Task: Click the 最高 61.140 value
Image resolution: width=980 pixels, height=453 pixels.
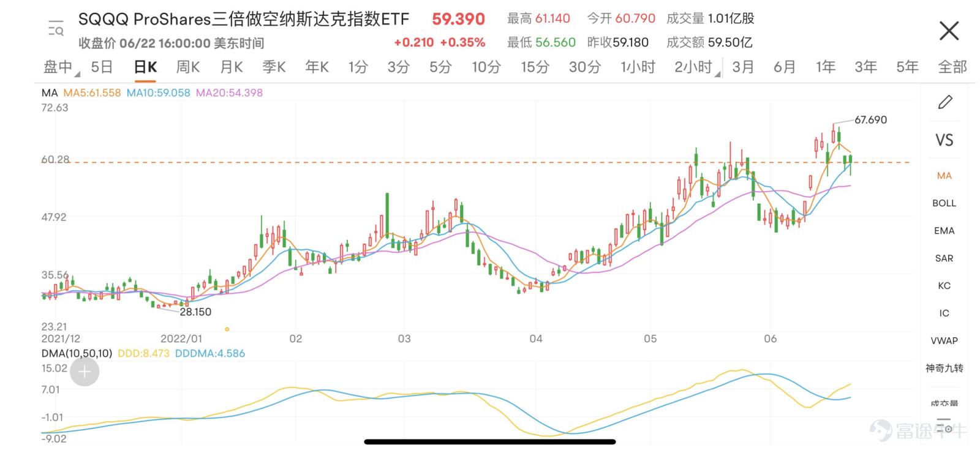Action: (538, 18)
